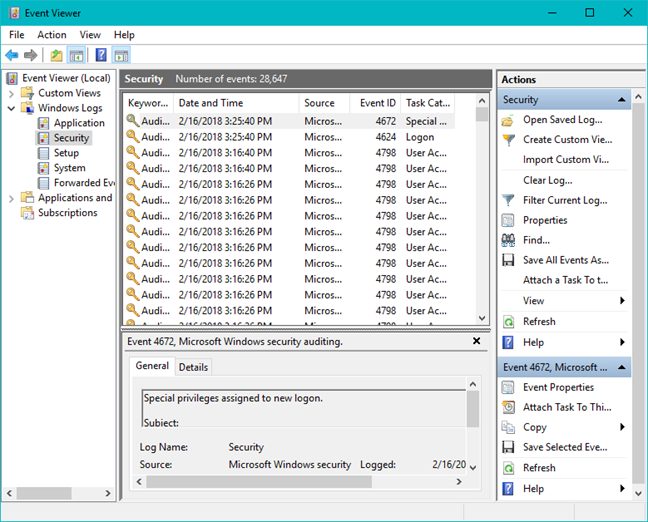Click the preview pane horizontal scrollbar thumb
Screen dimensions: 648x522
(x=259, y=481)
